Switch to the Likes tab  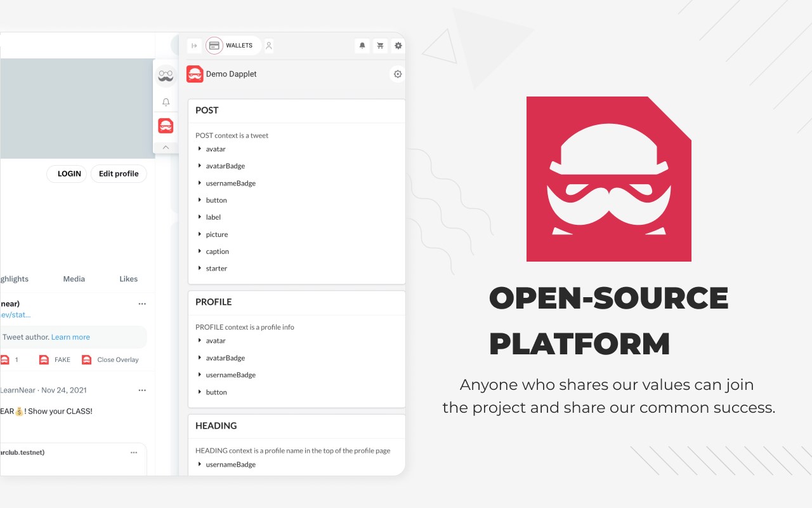129,279
